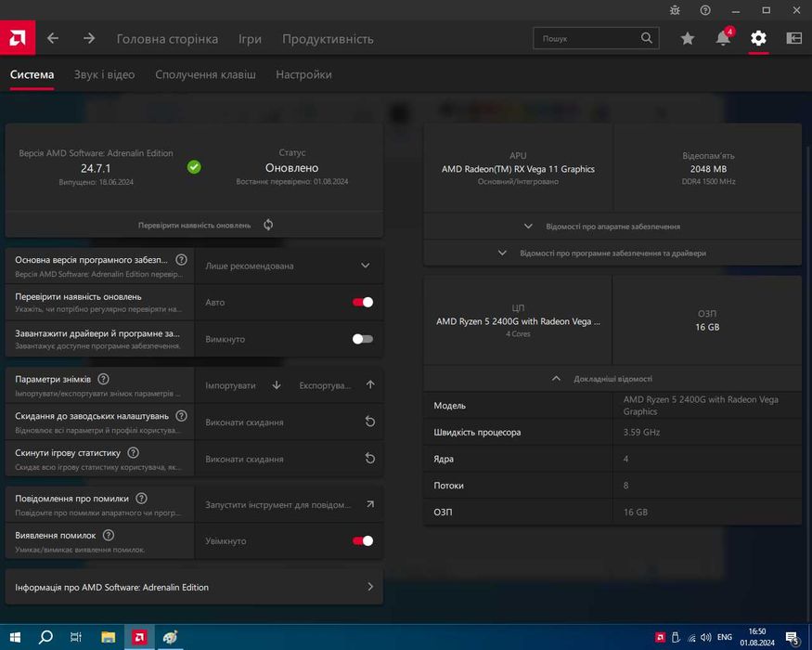Click the search magnifier icon

(646, 38)
